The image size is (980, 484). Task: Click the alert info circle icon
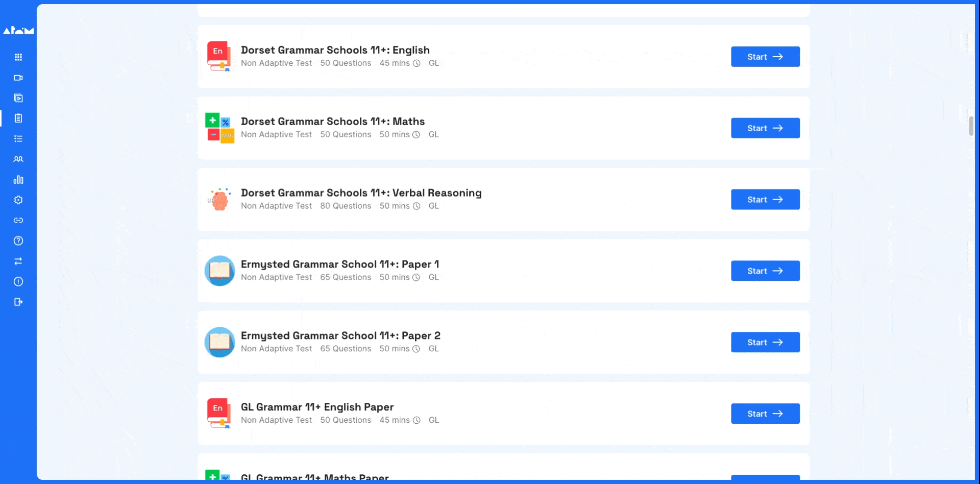pyautogui.click(x=18, y=282)
